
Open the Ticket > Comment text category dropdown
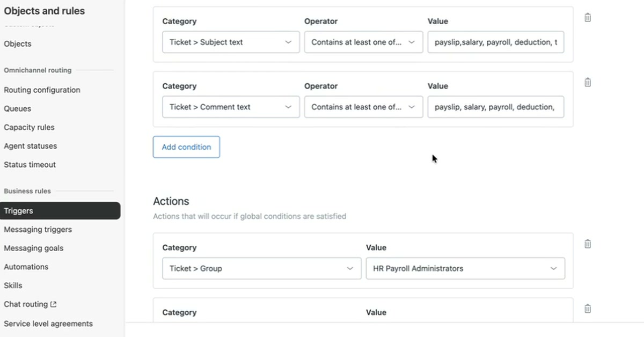point(231,107)
